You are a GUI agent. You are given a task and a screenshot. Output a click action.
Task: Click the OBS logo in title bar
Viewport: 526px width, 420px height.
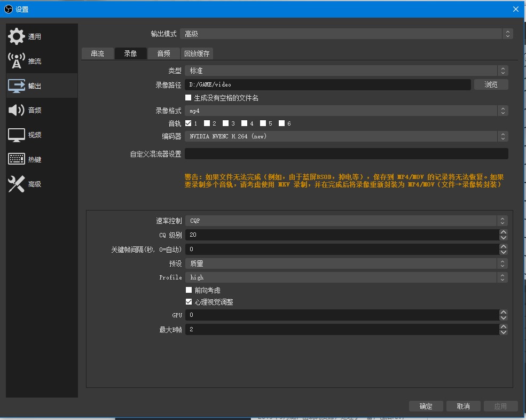(x=7, y=9)
